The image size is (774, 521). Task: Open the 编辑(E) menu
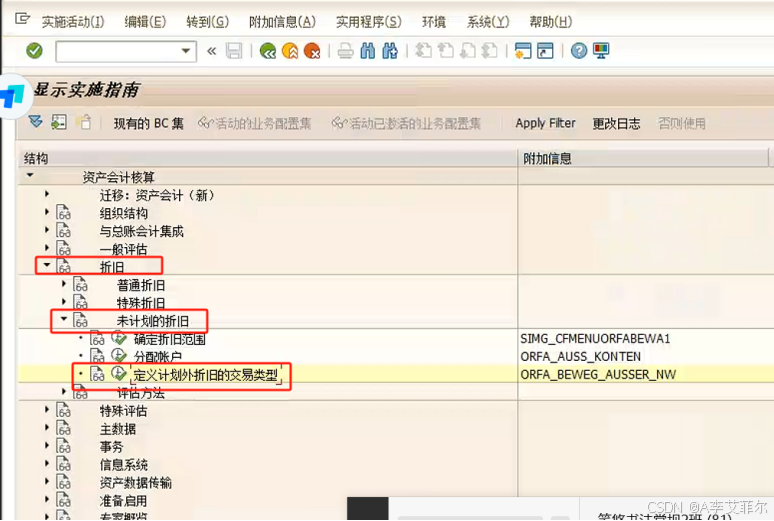(x=145, y=22)
